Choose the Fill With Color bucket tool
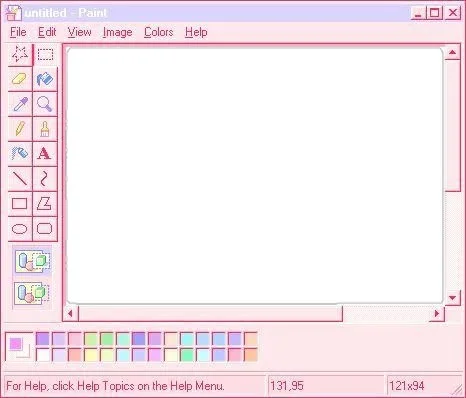This screenshot has width=466, height=398. click(x=45, y=79)
